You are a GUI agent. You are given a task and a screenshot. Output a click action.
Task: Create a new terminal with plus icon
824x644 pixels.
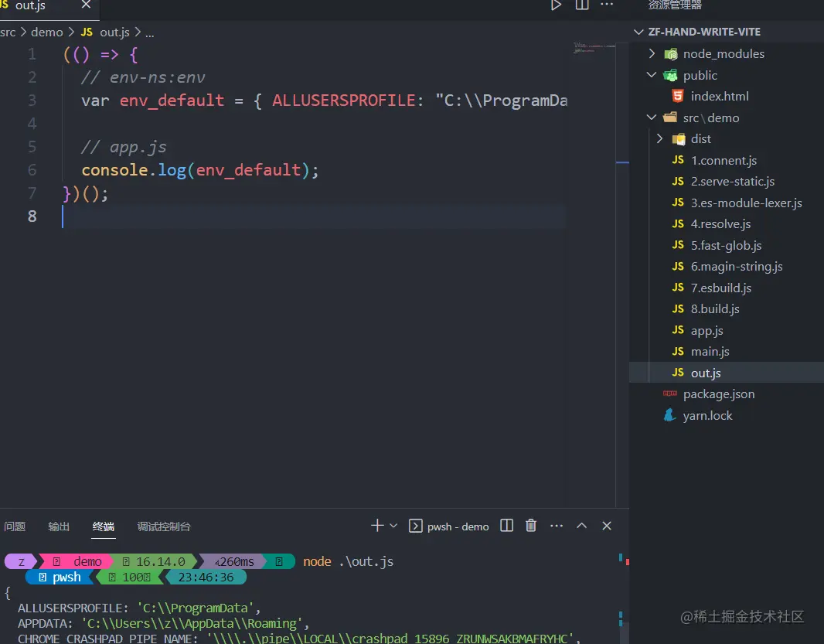click(x=377, y=526)
